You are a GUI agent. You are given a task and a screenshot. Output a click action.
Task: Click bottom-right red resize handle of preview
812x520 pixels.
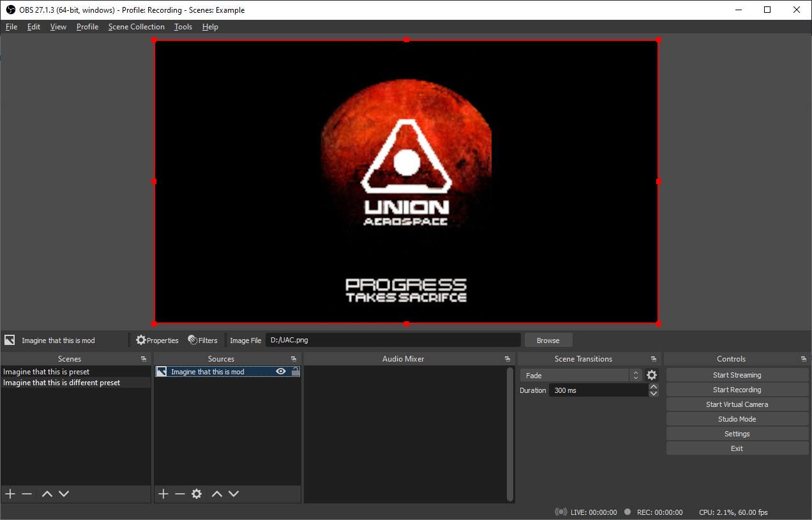pos(658,324)
